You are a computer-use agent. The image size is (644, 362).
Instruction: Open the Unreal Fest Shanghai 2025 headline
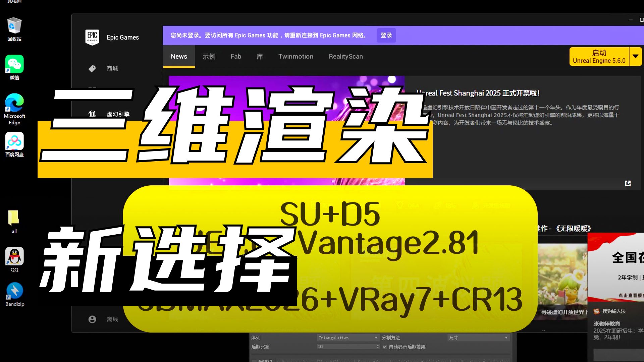[478, 93]
